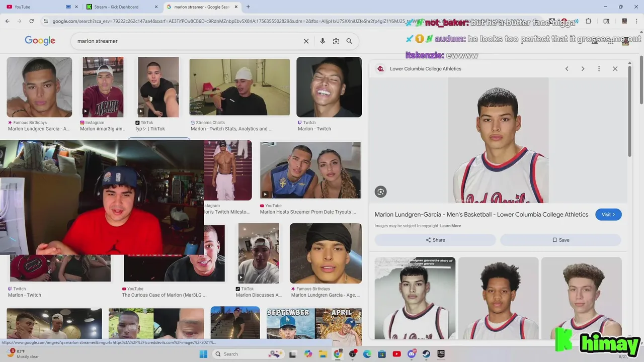Open Chrome extensions puzzle icon
This screenshot has width=644, height=362.
[x=588, y=21]
